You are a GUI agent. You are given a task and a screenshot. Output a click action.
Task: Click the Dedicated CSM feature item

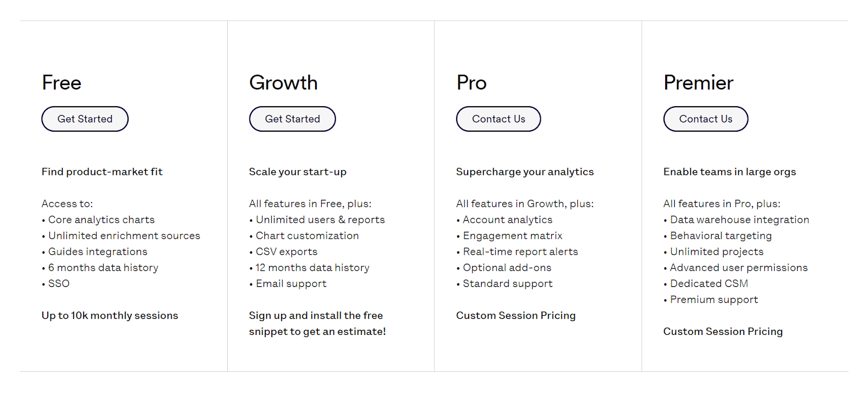click(709, 283)
